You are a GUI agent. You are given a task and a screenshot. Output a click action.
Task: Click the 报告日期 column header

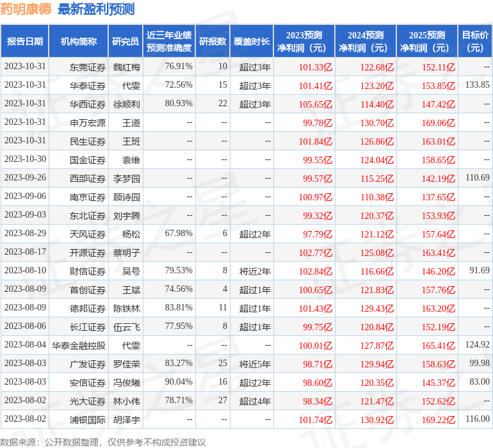24,41
